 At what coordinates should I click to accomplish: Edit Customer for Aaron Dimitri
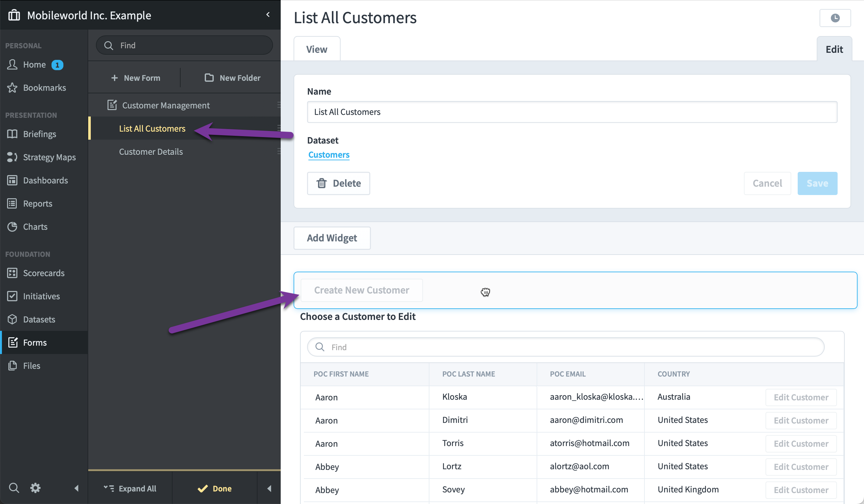(801, 420)
